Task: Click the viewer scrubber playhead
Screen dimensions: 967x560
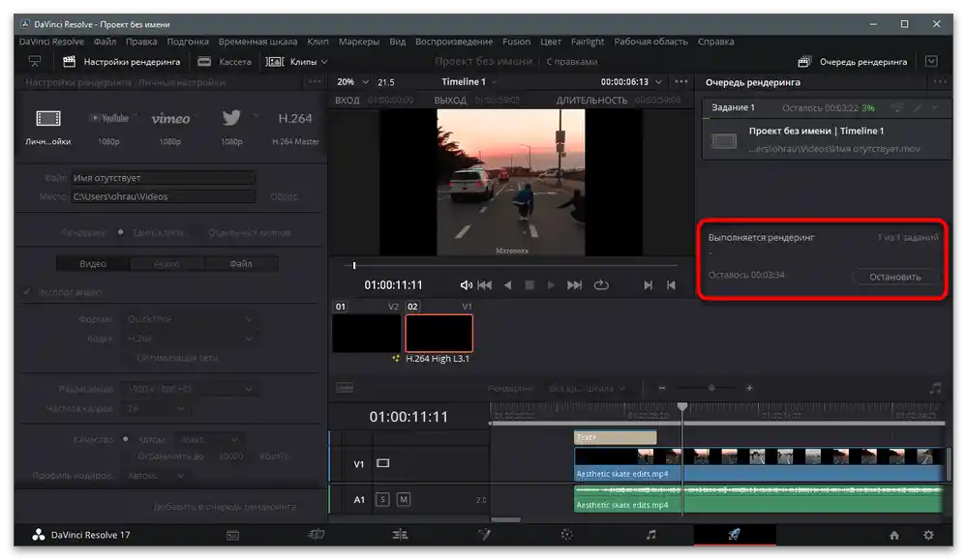Action: coord(354,266)
